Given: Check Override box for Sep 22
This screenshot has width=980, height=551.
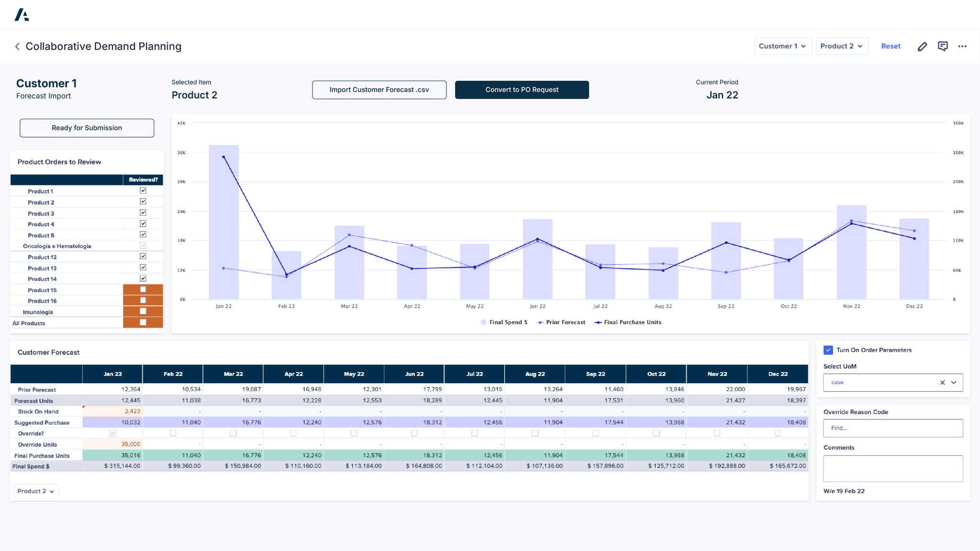Looking at the screenshot, I should point(595,433).
